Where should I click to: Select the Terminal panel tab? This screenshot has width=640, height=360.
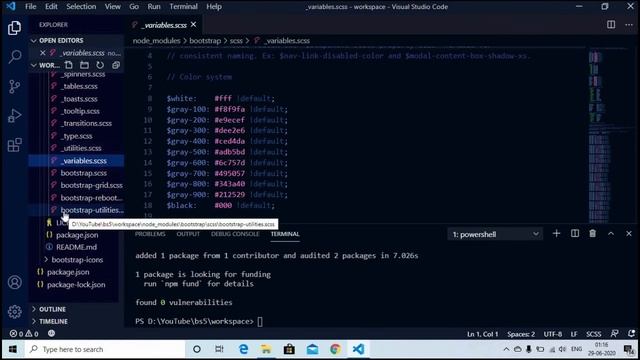[285, 234]
